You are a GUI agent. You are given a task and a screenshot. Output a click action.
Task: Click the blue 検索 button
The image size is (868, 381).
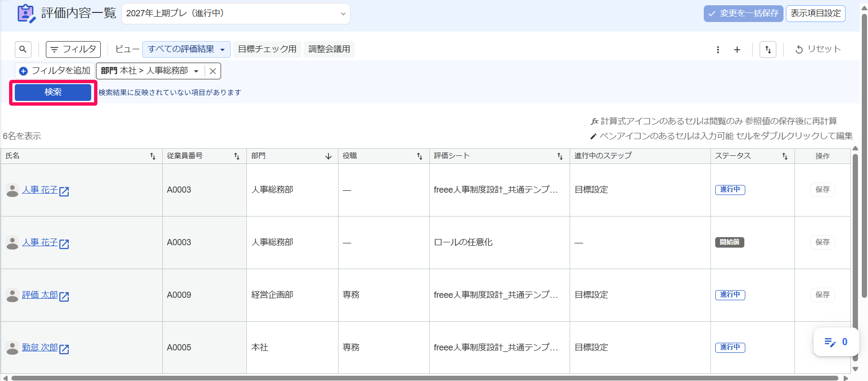point(53,92)
